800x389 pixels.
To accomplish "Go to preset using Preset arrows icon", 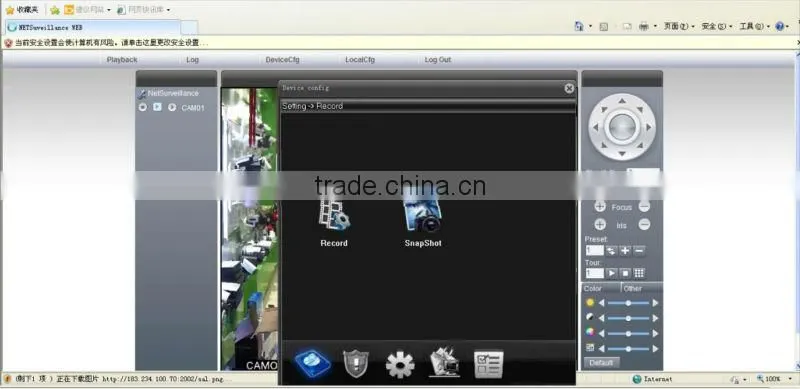I will (x=611, y=251).
